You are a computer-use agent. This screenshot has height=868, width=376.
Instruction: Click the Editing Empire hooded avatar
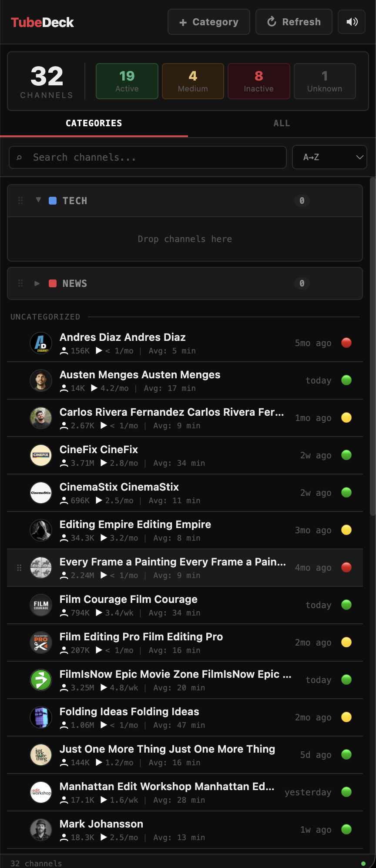pyautogui.click(x=41, y=530)
